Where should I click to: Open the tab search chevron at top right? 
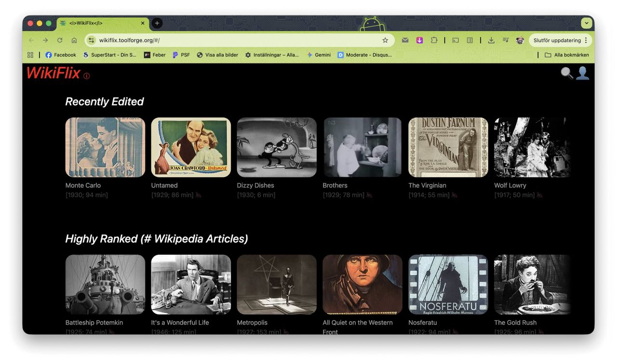click(586, 23)
